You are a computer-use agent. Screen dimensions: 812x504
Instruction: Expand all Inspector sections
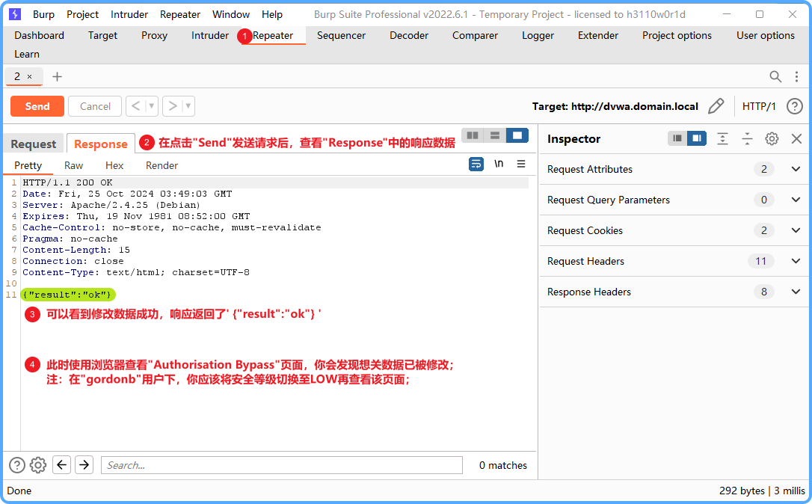pyautogui.click(x=722, y=138)
